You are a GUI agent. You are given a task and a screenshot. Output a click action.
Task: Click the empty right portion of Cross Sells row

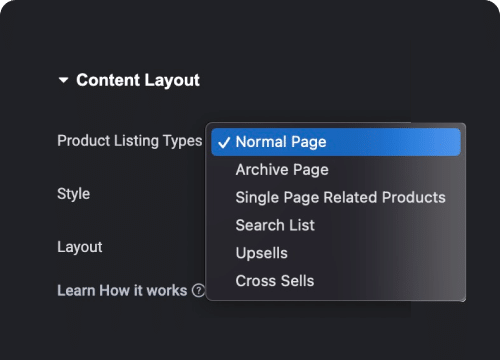coord(387,281)
